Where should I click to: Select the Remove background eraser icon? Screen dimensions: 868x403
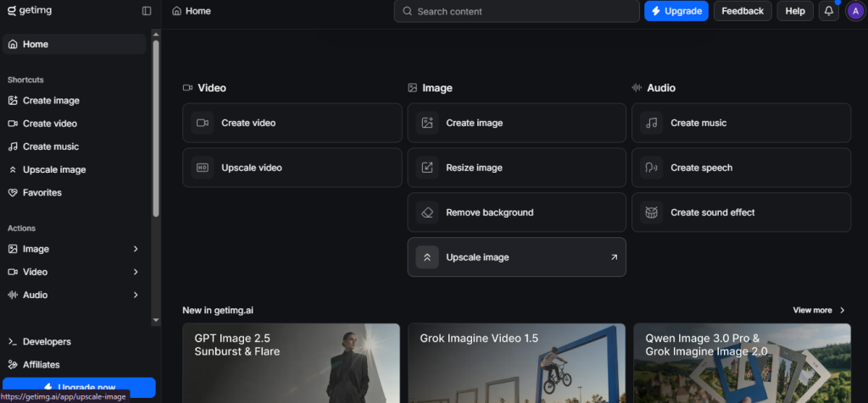point(427,213)
